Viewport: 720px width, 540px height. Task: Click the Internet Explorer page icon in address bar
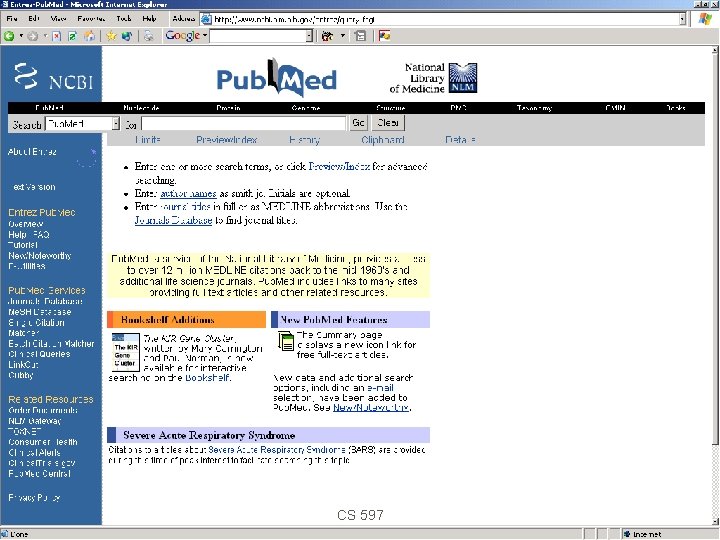click(207, 19)
